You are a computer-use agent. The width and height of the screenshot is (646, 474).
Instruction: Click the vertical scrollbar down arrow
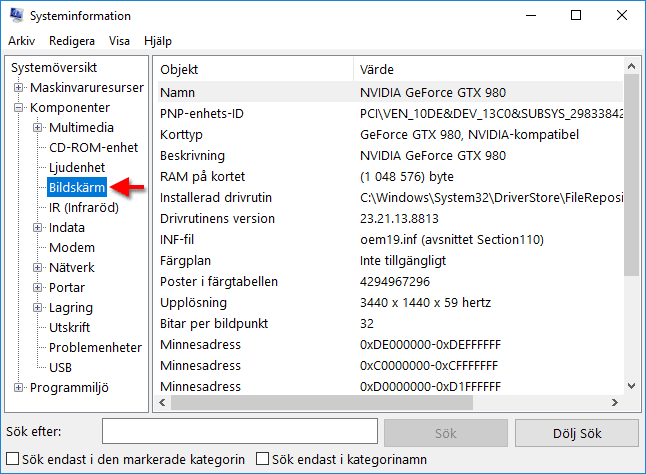click(x=631, y=386)
